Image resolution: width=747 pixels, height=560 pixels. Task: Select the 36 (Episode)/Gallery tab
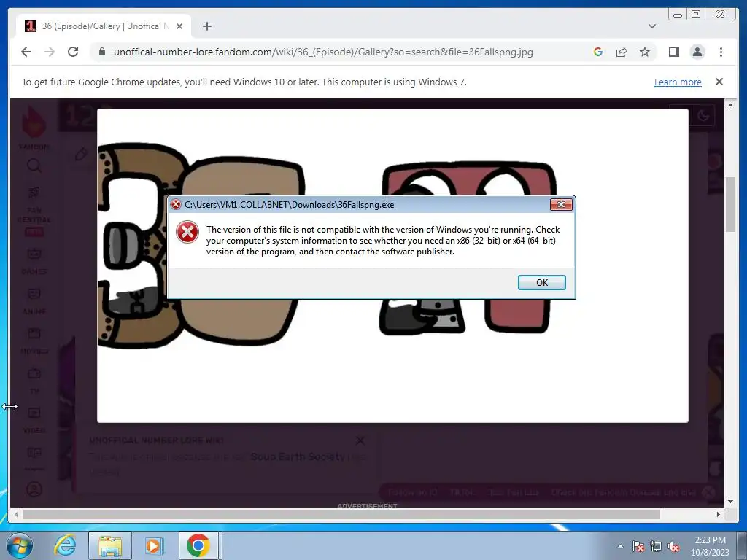point(104,26)
